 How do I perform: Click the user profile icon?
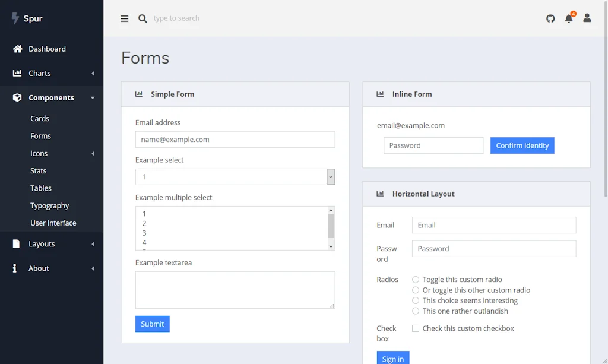pyautogui.click(x=587, y=18)
